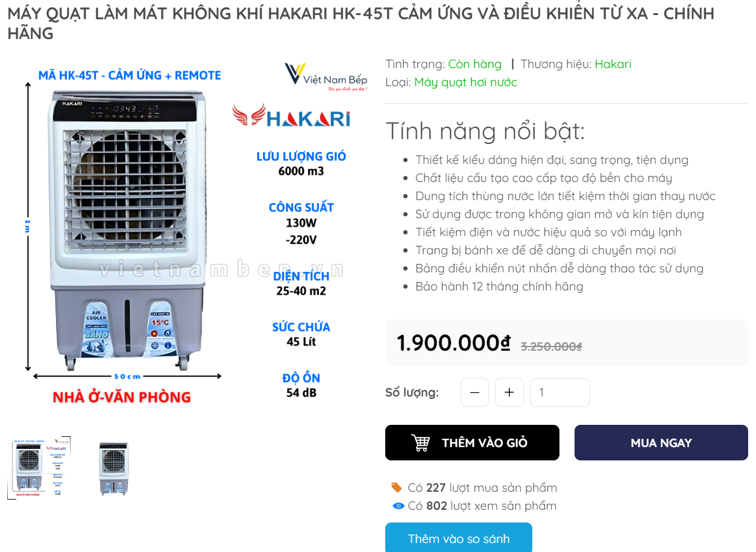Click the Còn hàng status link
The image size is (756, 552).
[x=474, y=64]
